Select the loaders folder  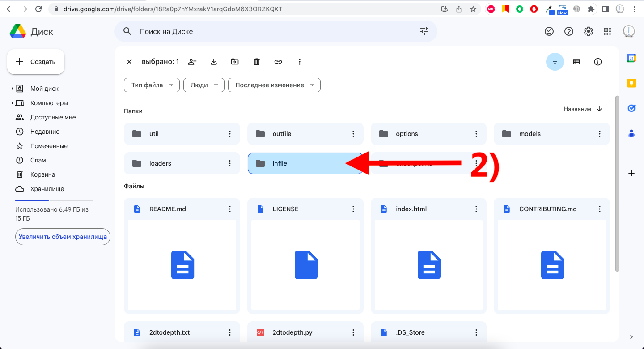(182, 163)
